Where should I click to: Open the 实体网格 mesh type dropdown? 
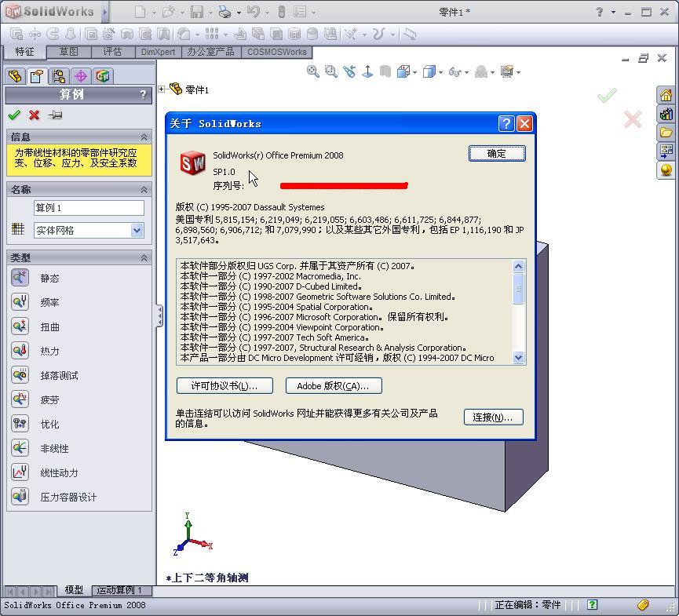(x=137, y=230)
